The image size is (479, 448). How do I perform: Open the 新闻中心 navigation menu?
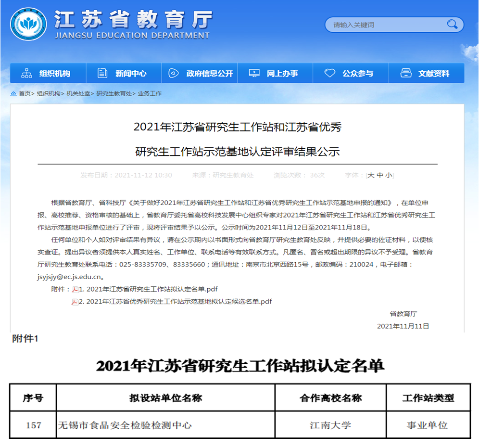(x=124, y=73)
